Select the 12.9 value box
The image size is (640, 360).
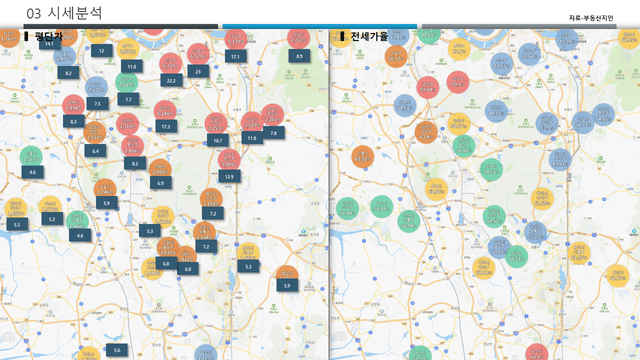[x=229, y=177]
